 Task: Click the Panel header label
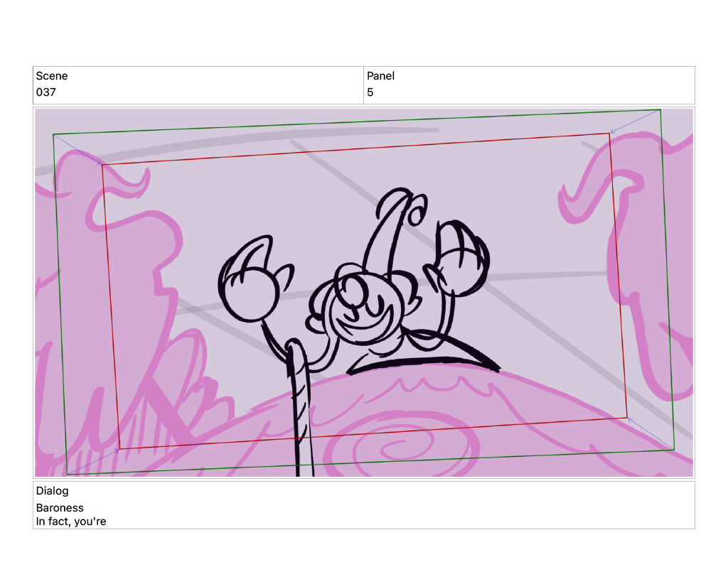tap(380, 76)
